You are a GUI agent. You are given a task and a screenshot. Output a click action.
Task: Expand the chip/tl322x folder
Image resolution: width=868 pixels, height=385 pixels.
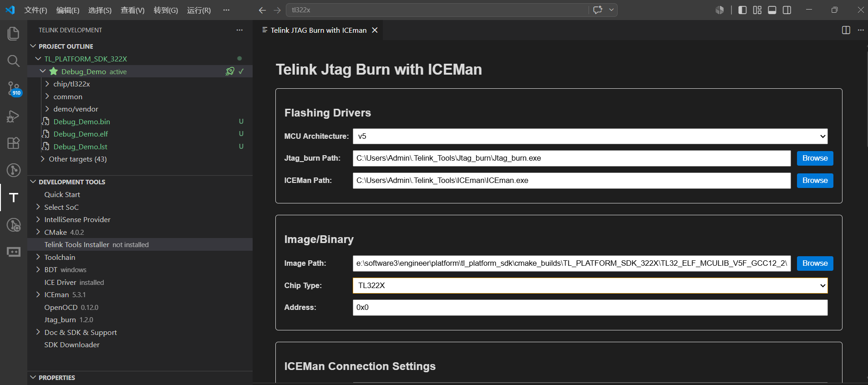47,84
